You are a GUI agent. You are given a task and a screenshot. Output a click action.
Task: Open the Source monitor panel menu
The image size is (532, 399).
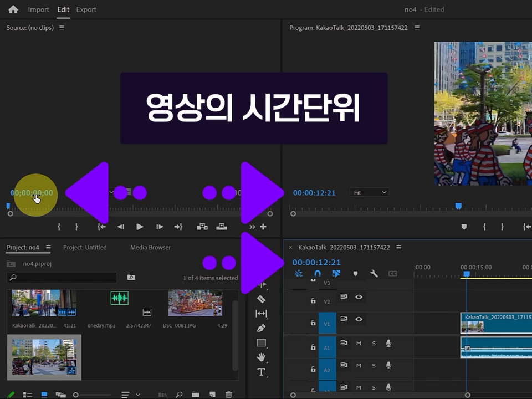pyautogui.click(x=62, y=28)
